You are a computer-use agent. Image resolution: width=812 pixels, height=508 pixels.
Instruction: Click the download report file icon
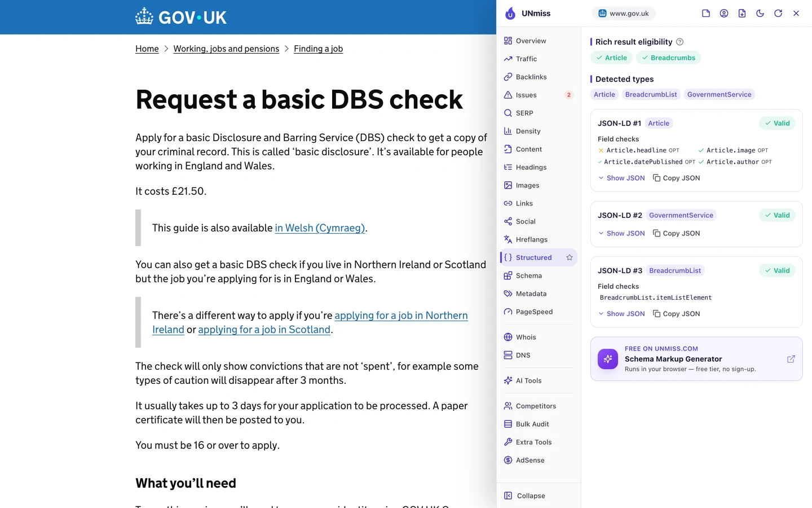[742, 14]
